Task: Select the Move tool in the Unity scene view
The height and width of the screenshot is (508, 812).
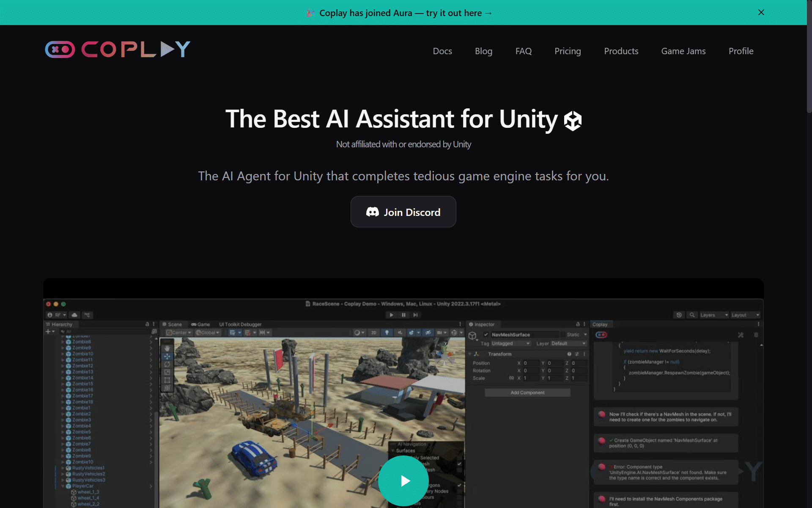Action: point(167,356)
